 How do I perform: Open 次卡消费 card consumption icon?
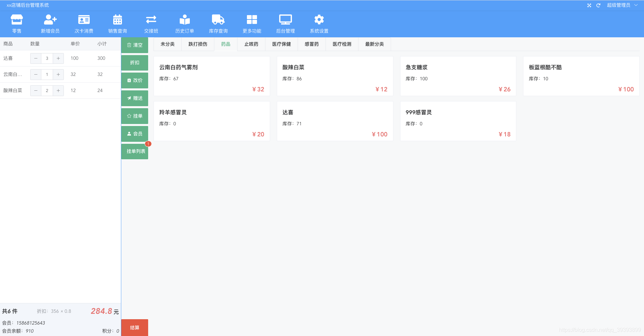pyautogui.click(x=84, y=19)
